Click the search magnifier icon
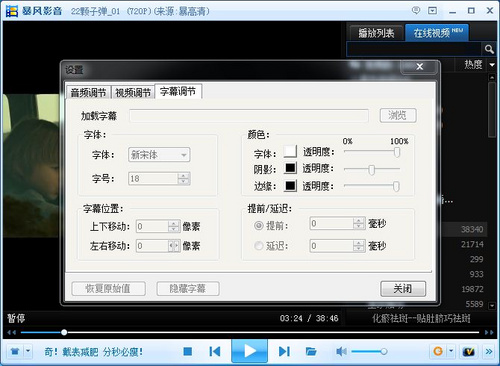The image size is (500, 366). [x=489, y=49]
